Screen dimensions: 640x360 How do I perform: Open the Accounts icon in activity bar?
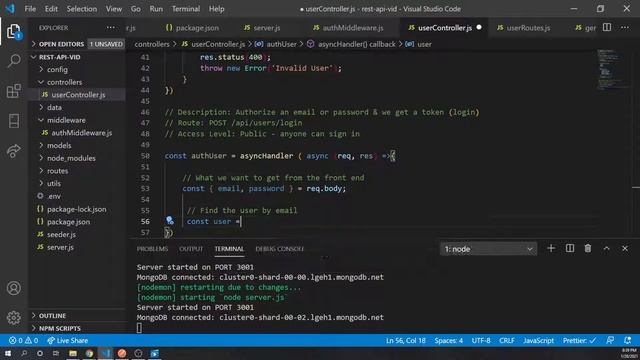click(13, 288)
